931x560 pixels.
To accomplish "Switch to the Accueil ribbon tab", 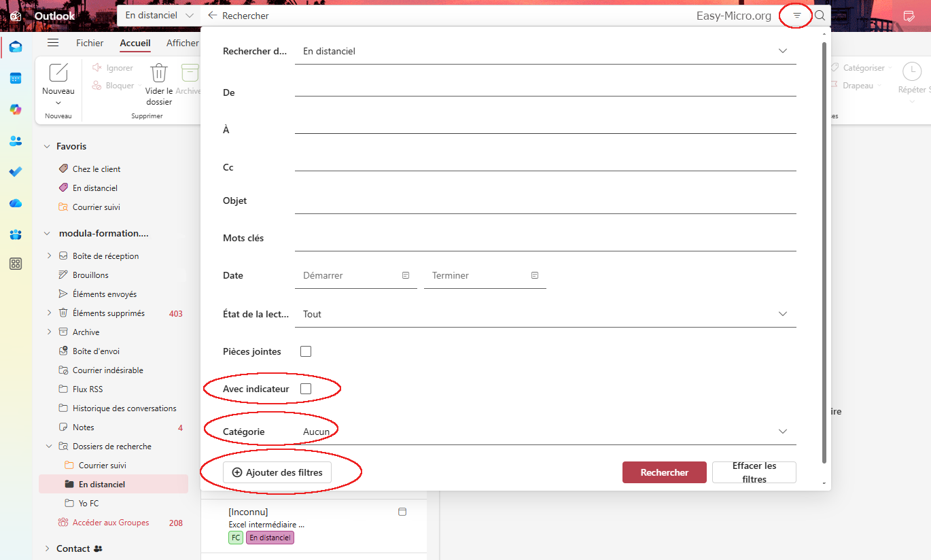I will pos(135,43).
